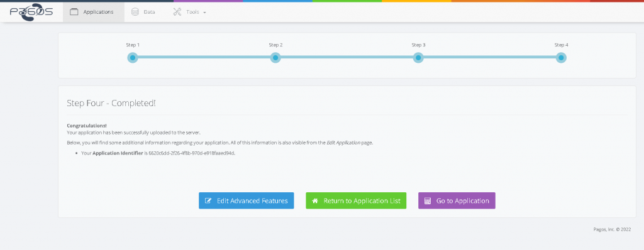Click the 'Step Four - Completed!' heading
Viewport: 644px width, 250px height.
coord(111,103)
